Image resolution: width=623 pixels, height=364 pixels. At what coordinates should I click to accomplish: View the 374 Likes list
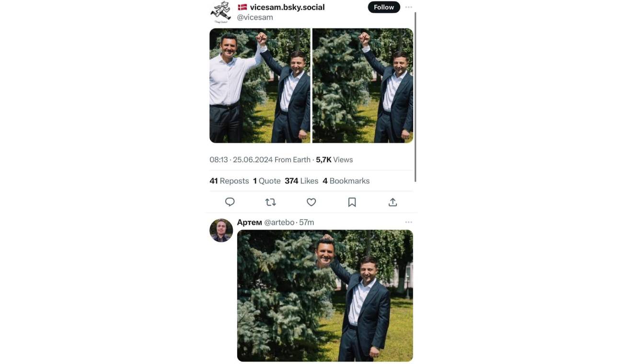click(x=301, y=181)
